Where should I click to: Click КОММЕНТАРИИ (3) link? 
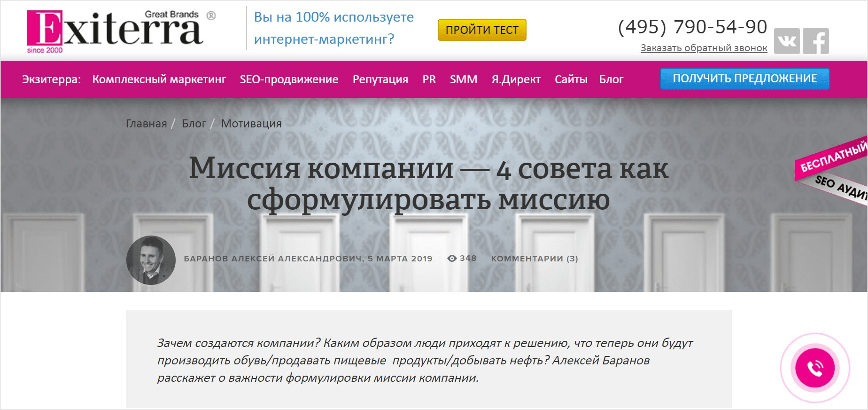[535, 259]
